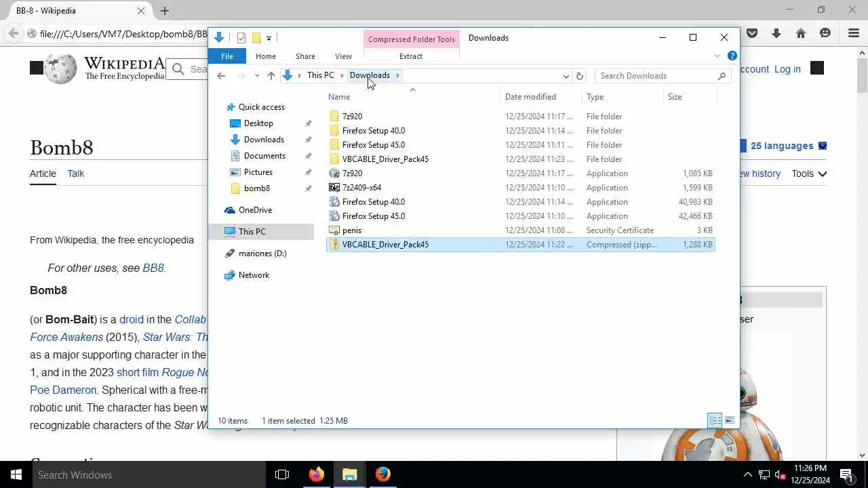Select VBCABLE_Driver_Pack45 folder icon
The height and width of the screenshot is (488, 868).
coord(334,159)
